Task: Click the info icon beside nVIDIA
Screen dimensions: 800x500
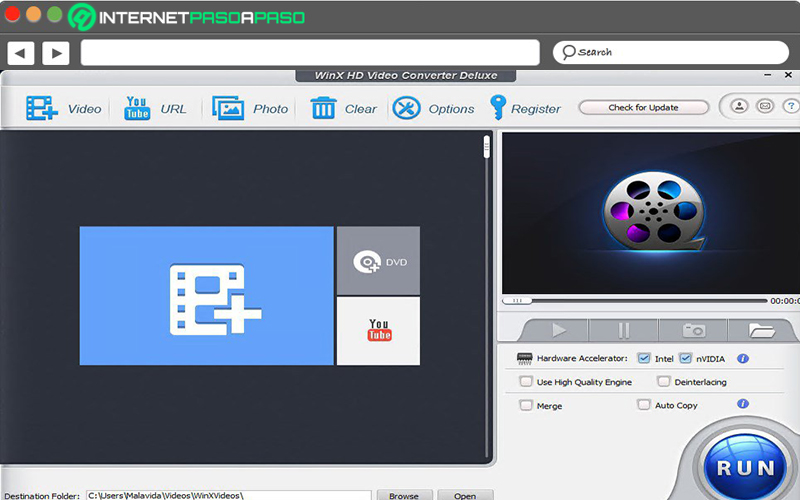Action: point(743,359)
